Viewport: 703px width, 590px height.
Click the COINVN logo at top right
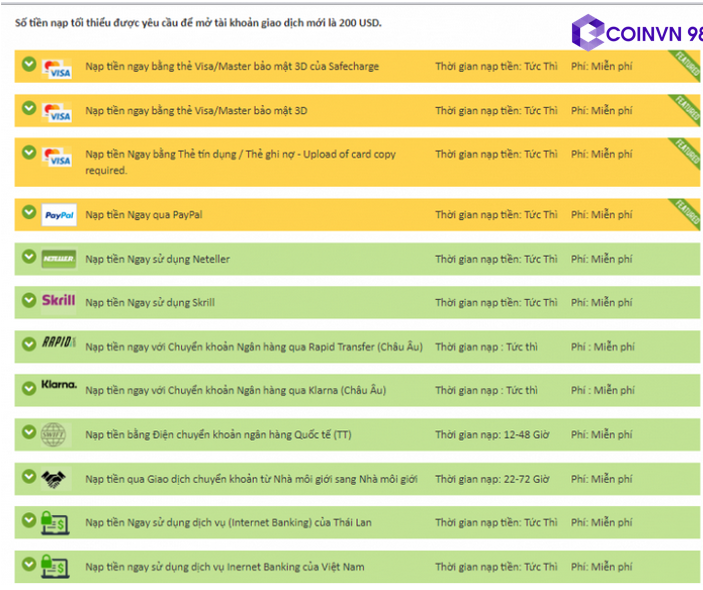(636, 33)
